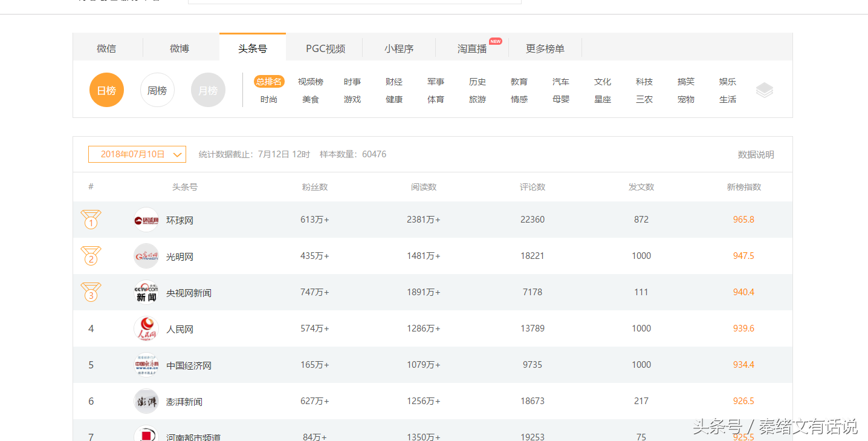Image resolution: width=868 pixels, height=441 pixels.
Task: Click the 评论数 column header
Action: click(533, 187)
